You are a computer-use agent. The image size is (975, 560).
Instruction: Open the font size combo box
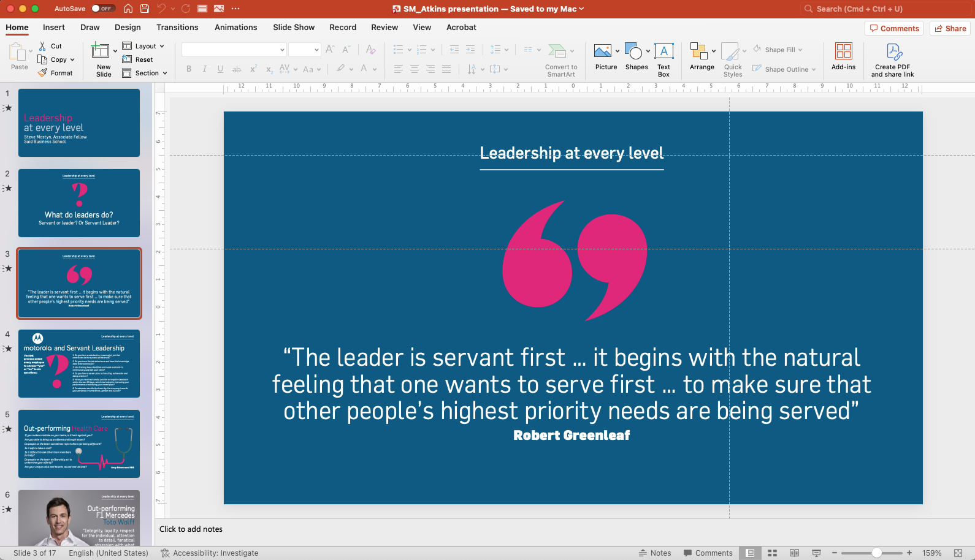pyautogui.click(x=305, y=50)
